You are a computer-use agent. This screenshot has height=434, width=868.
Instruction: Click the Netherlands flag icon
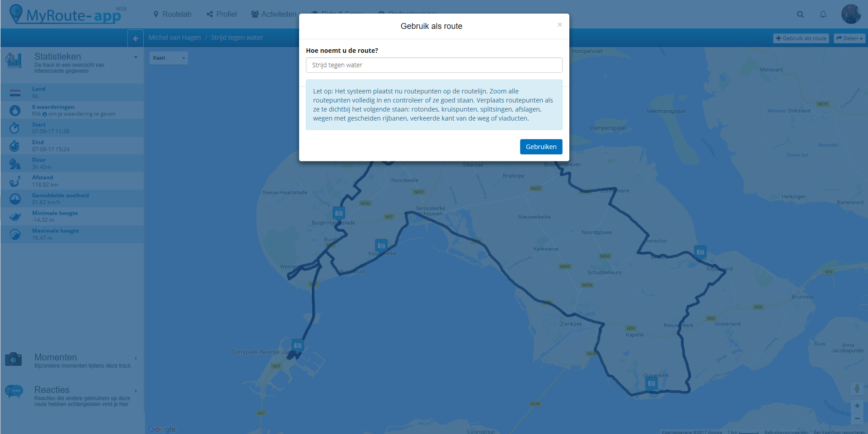click(x=15, y=93)
